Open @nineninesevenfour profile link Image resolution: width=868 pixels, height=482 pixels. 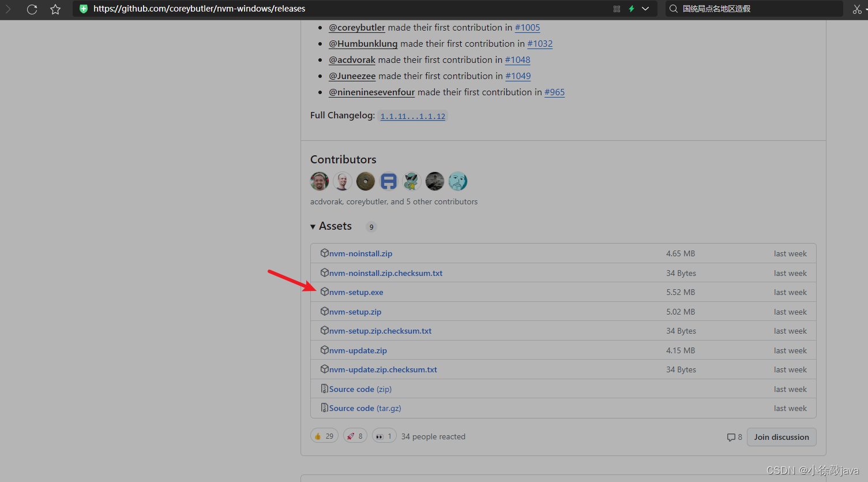[371, 92]
